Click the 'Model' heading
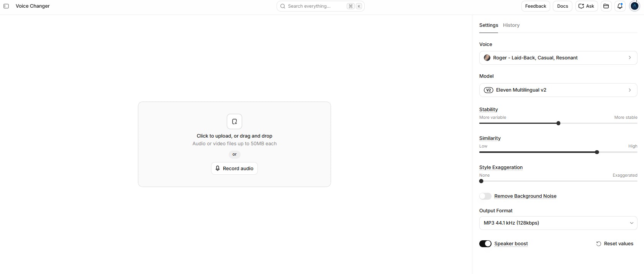Viewport: 644px width, 274px height. point(486,76)
